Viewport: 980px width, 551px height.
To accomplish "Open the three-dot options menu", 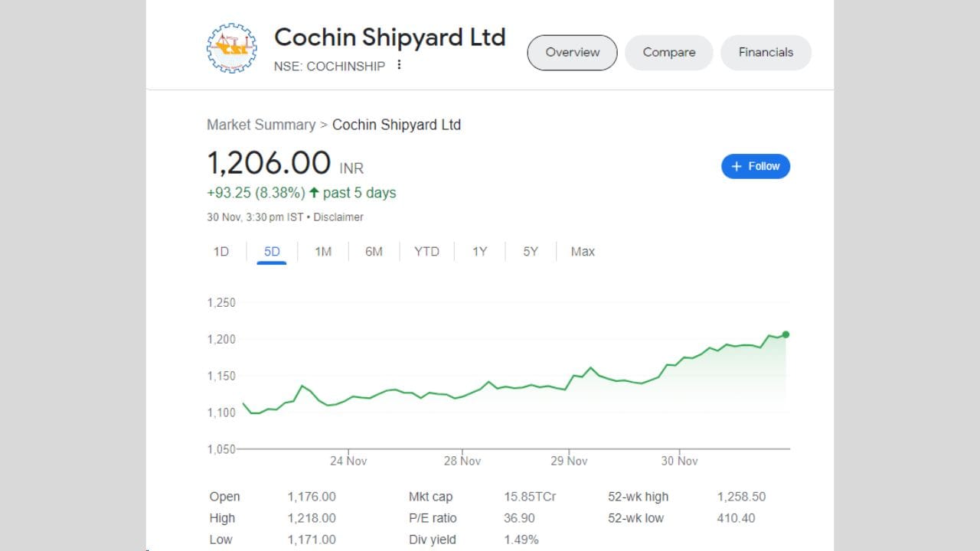I will point(399,66).
